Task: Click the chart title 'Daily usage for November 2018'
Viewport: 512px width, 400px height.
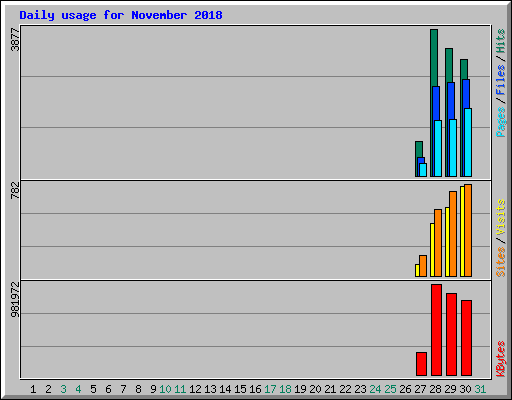Action: [x=121, y=15]
